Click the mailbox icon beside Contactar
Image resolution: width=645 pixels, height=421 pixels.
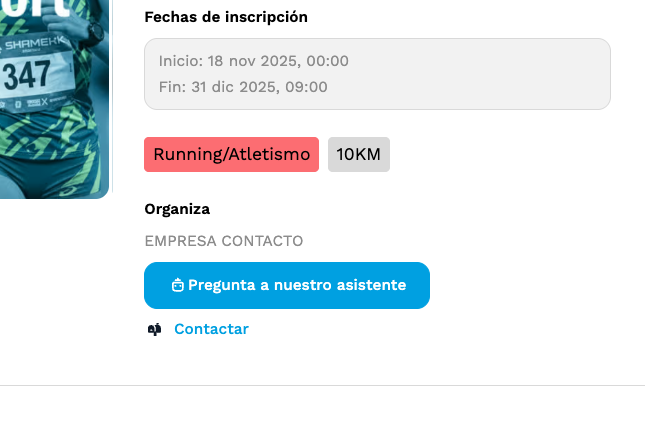154,329
